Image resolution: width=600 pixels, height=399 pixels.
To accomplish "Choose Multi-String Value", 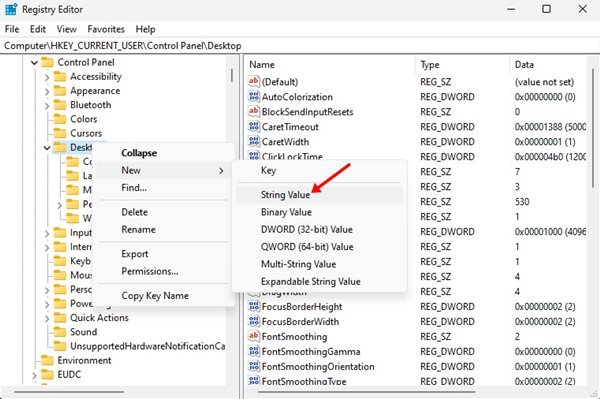I will coord(319,264).
